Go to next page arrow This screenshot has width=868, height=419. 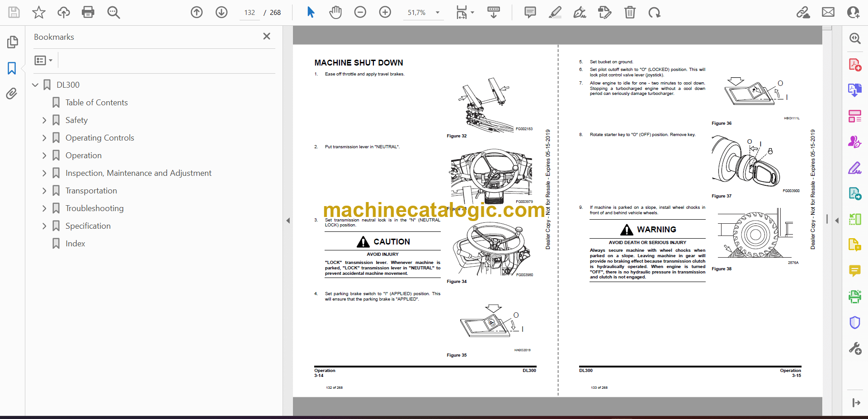coord(221,12)
